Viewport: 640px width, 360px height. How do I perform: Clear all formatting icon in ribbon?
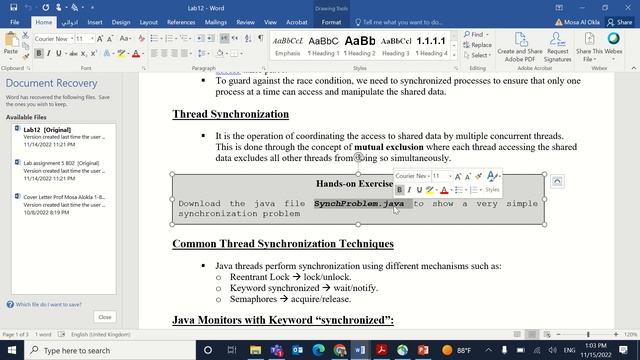pos(141,39)
